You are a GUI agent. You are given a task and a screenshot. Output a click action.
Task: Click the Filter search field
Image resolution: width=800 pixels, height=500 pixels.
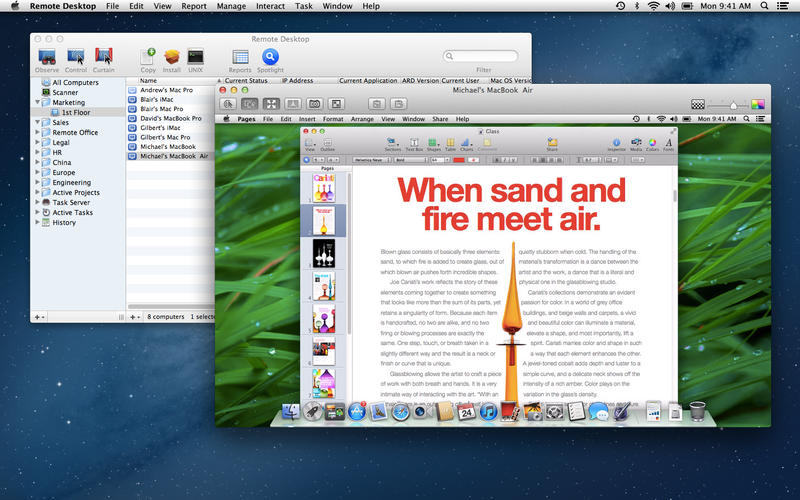pyautogui.click(x=481, y=57)
